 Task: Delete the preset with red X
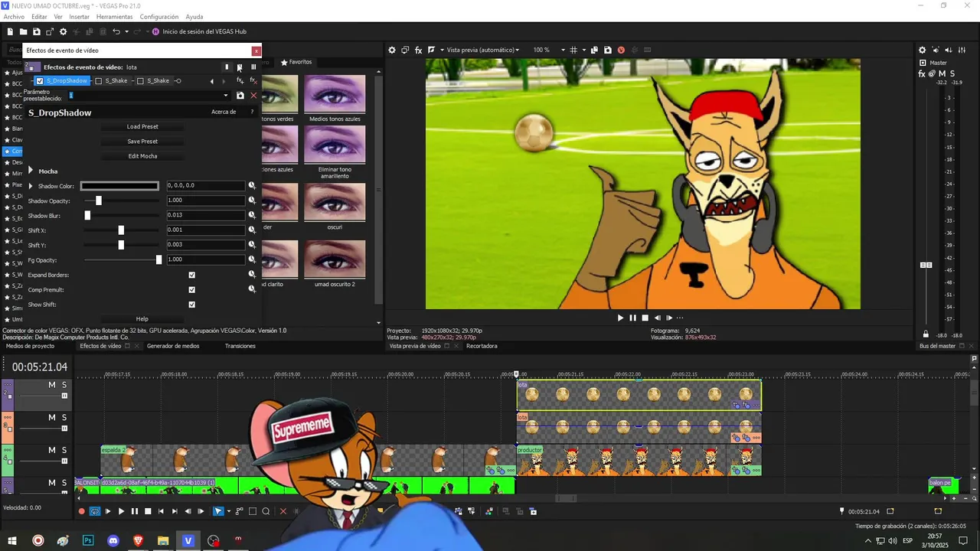(253, 96)
